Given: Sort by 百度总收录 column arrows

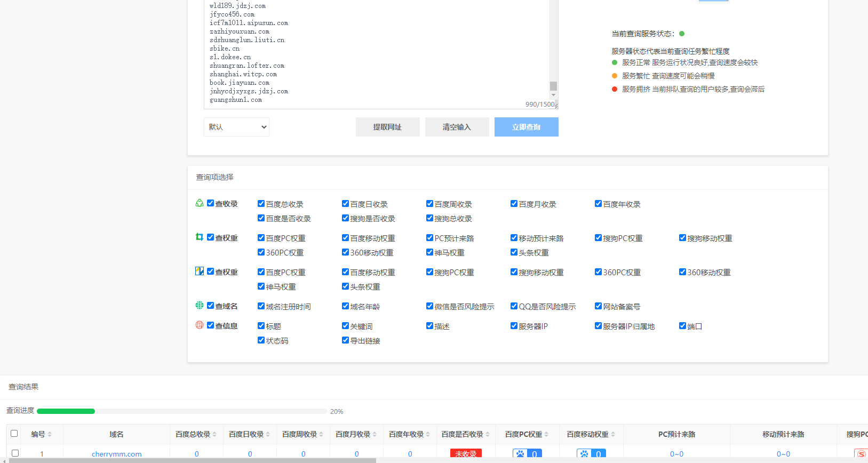Looking at the screenshot, I should coord(214,434).
